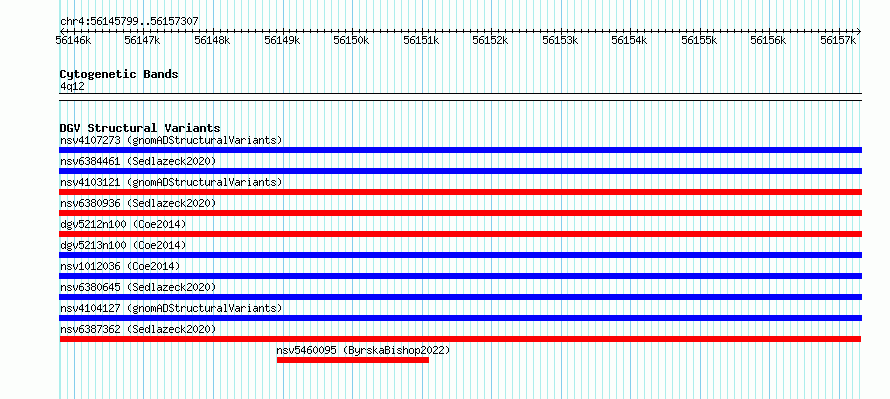This screenshot has height=399, width=890.
Task: Click the 56147k ruler tick label
Action: (142, 40)
